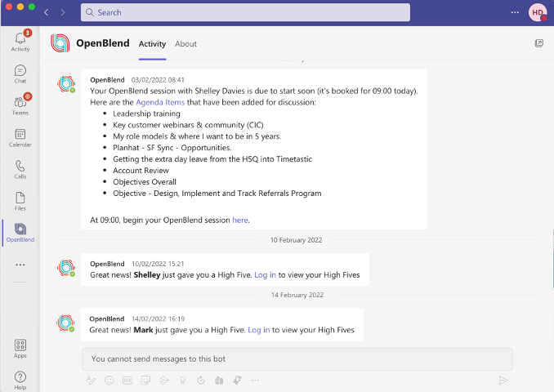Pop out the OpenBlend chat window
554x392 pixels.
[538, 43]
